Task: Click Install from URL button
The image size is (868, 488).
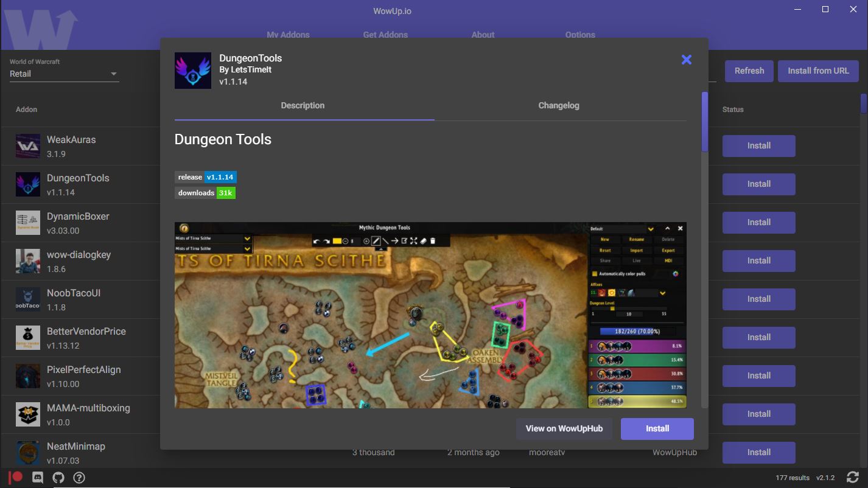Action: click(818, 71)
